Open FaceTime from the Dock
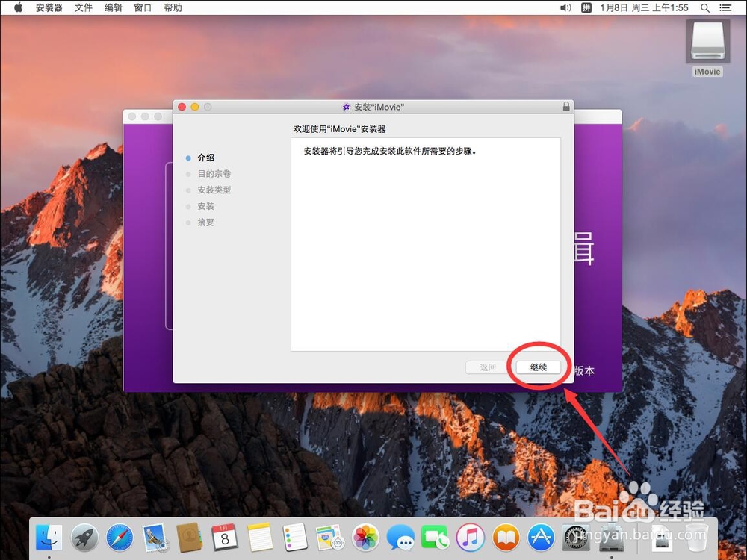This screenshot has height=560, width=747. click(436, 538)
